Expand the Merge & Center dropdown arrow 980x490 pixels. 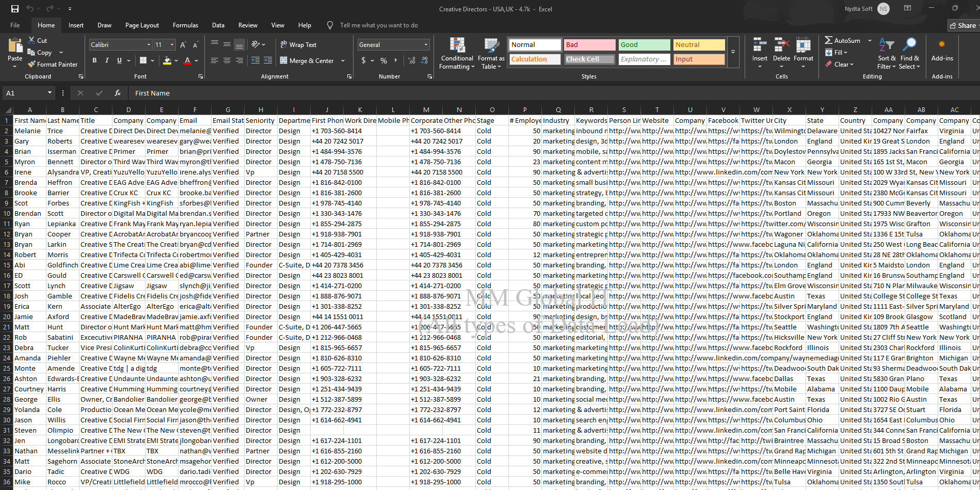click(343, 60)
